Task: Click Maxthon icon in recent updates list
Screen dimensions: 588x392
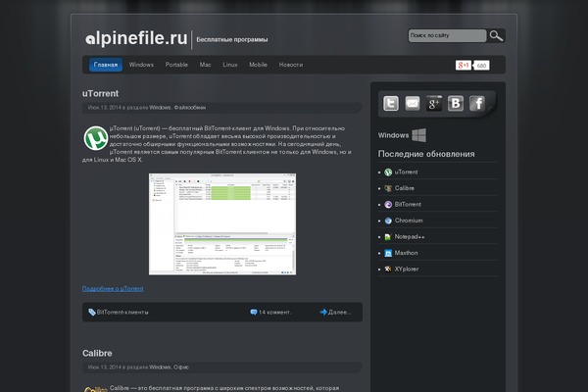Action: [x=388, y=253]
